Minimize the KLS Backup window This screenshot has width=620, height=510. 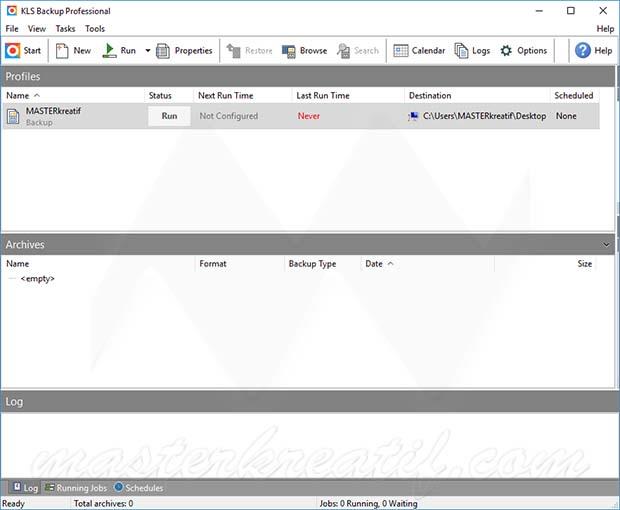point(539,11)
